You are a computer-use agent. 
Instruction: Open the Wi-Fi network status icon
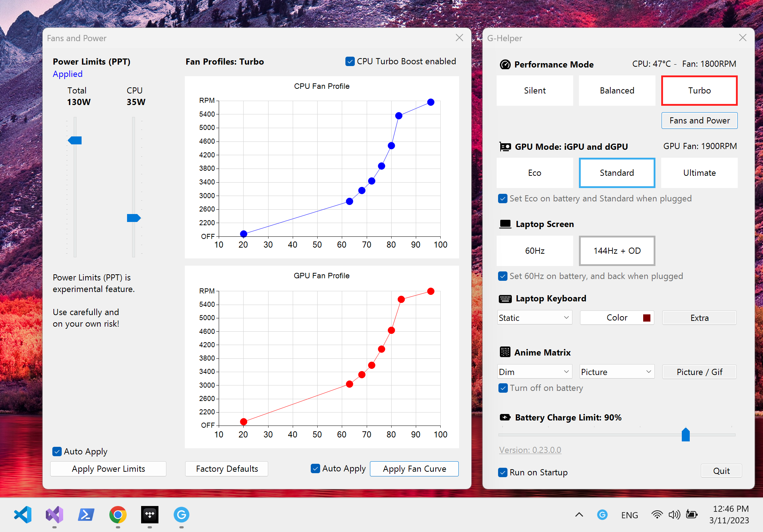[657, 515]
